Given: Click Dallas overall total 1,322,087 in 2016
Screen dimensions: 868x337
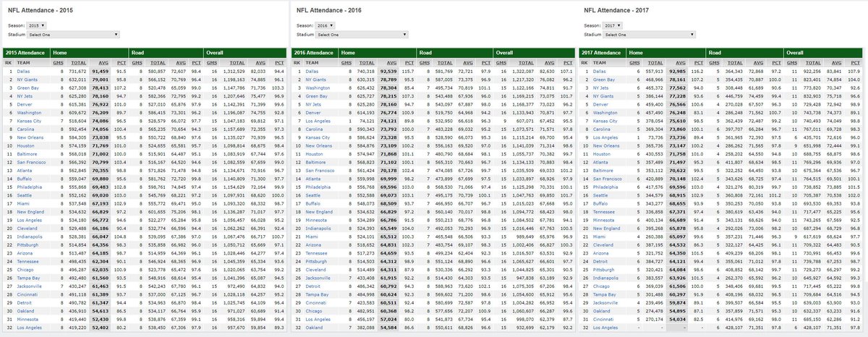Looking at the screenshot, I should click(x=524, y=72).
